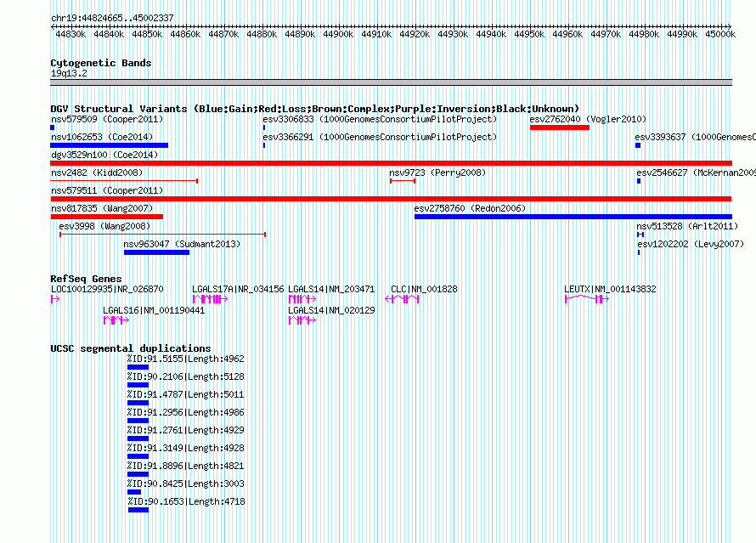The width and height of the screenshot is (756, 543).
Task: Select the esv2546627 blue gain marker
Action: [x=639, y=181]
